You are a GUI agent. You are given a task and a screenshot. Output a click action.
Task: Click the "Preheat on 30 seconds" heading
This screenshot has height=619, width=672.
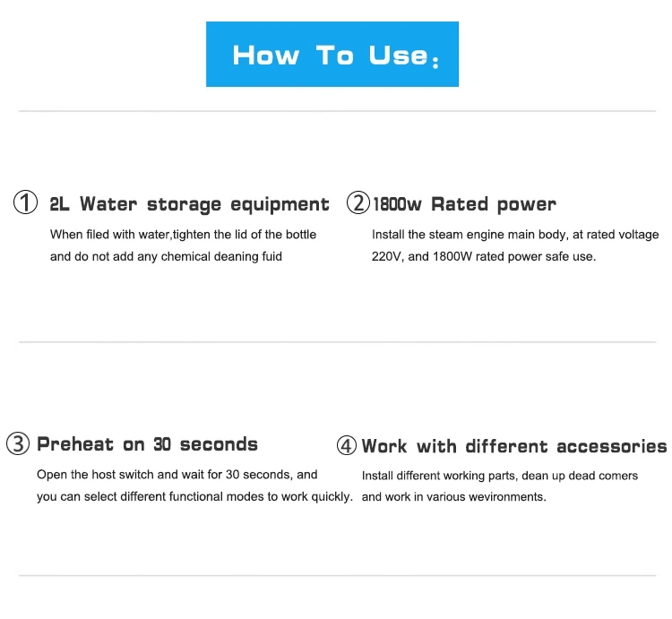pos(147,444)
